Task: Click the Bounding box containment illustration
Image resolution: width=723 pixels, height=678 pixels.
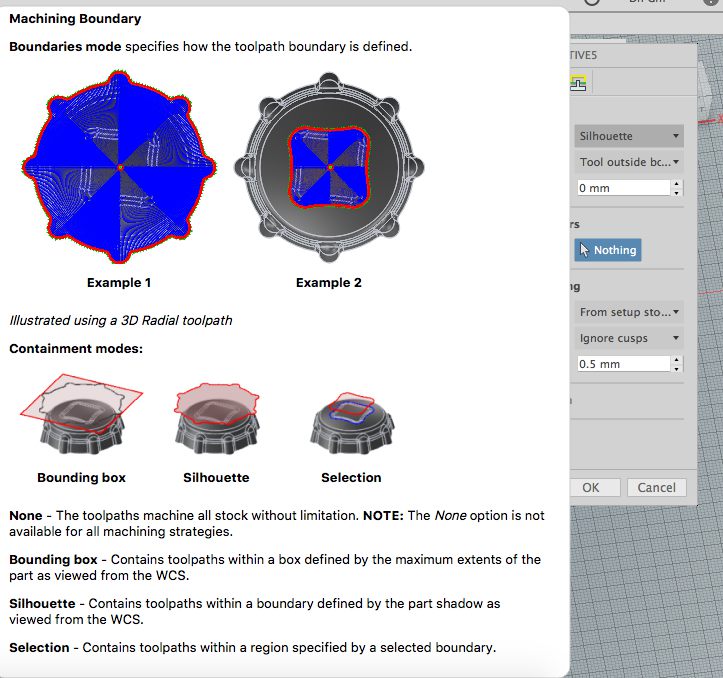Action: click(x=81, y=415)
